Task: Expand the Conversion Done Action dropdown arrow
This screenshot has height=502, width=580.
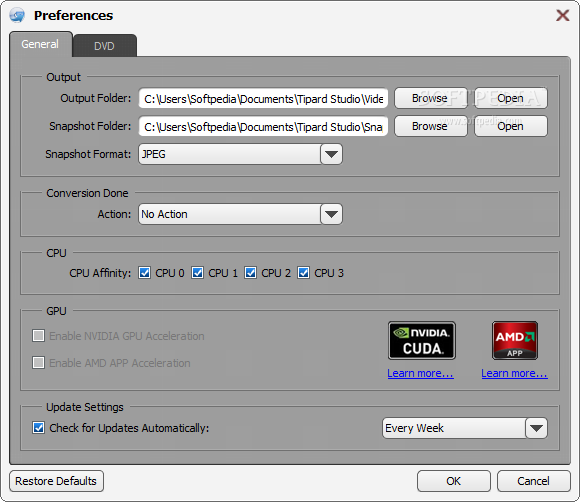Action: pos(331,214)
